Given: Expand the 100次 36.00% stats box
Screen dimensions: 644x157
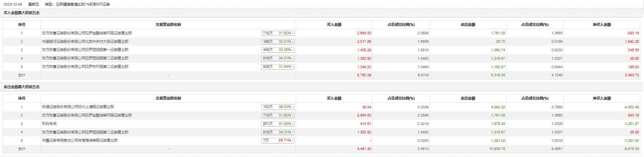Looking at the screenshot, I should (x=277, y=107).
